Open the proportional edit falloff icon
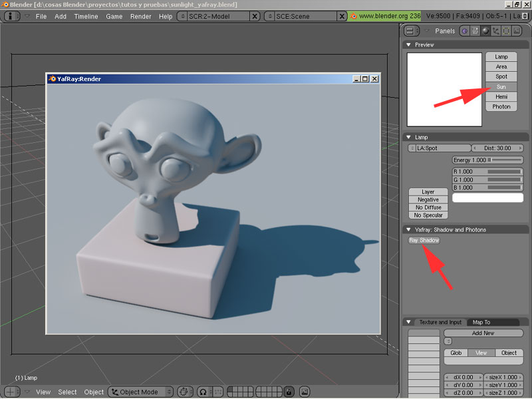 203,392
